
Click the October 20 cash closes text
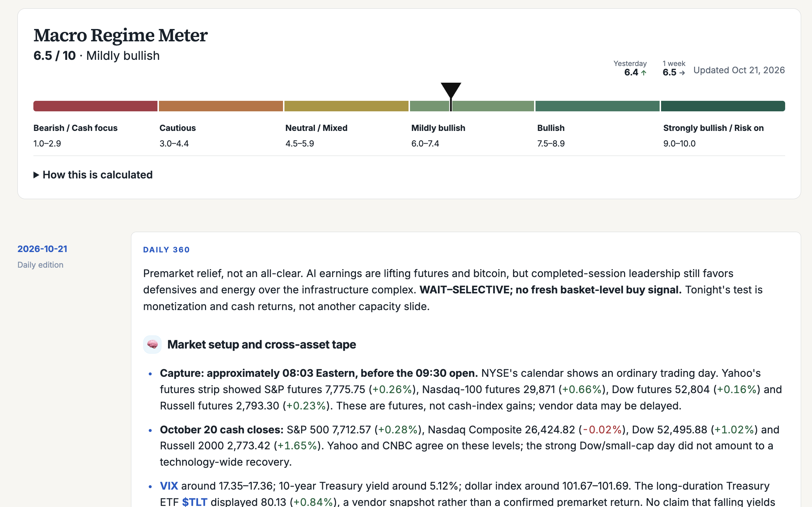(x=222, y=430)
